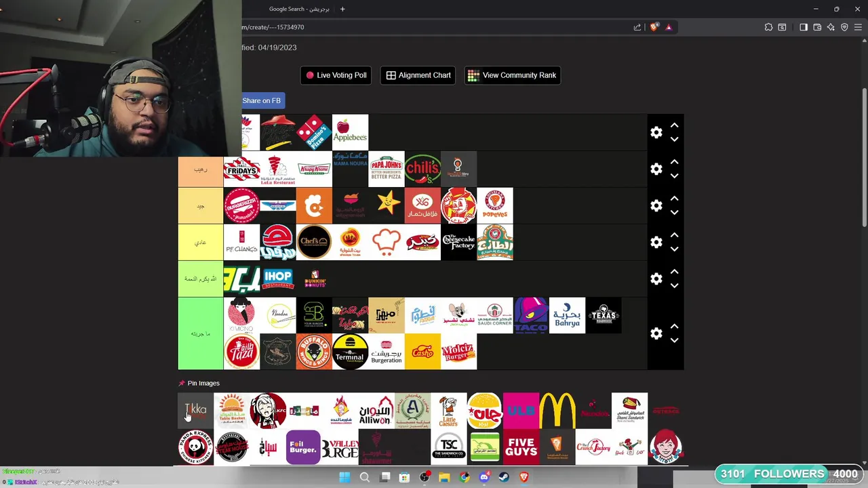Toggle Pin Images
The height and width of the screenshot is (488, 868).
point(199,383)
